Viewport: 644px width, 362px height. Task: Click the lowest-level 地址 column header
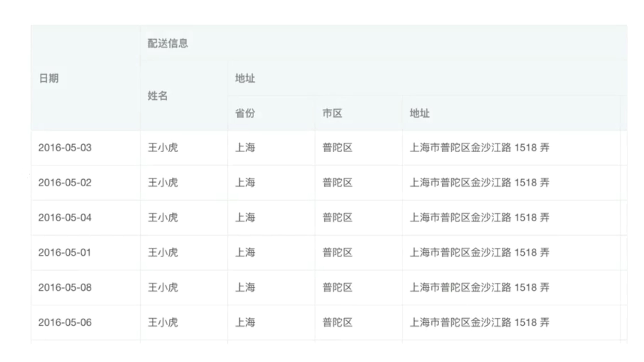pos(420,113)
